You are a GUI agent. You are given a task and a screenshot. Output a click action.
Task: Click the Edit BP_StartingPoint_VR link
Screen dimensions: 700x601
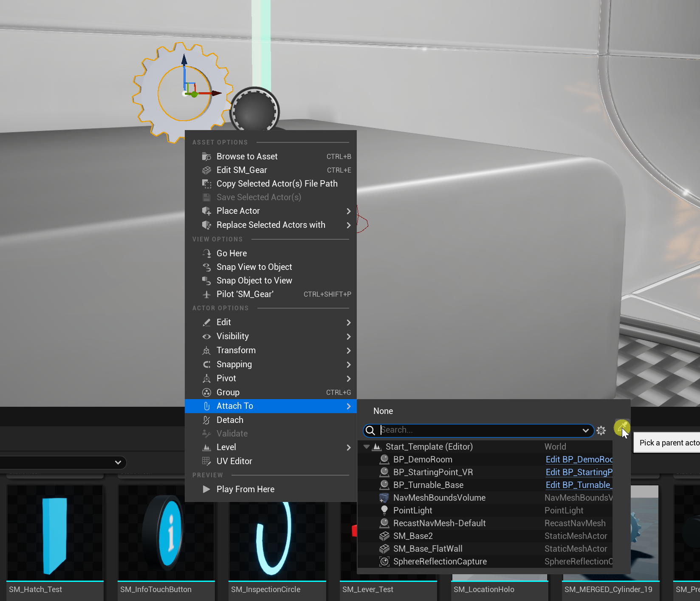(579, 472)
